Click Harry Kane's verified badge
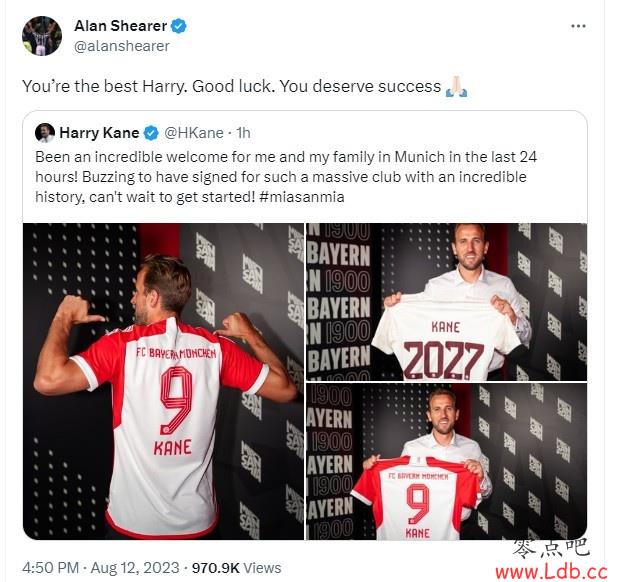The height and width of the screenshot is (582, 617). (151, 133)
